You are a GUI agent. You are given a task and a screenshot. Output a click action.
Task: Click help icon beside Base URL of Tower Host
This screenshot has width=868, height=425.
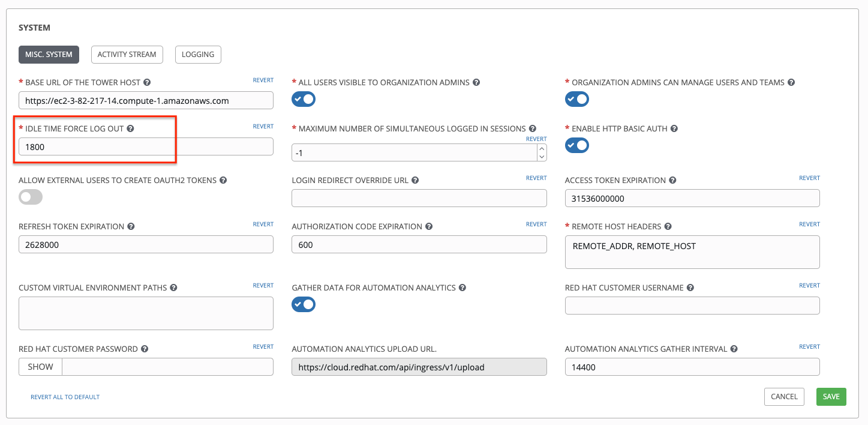click(147, 83)
